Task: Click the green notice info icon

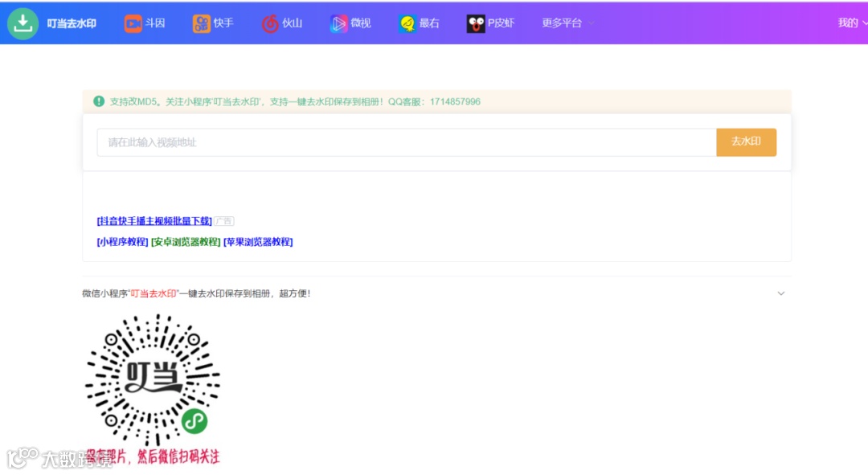Action: [99, 101]
